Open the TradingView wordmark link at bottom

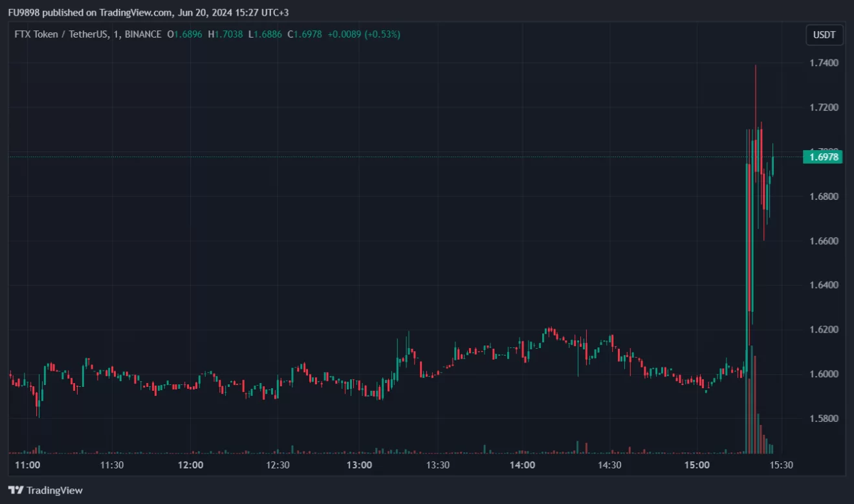(54, 490)
